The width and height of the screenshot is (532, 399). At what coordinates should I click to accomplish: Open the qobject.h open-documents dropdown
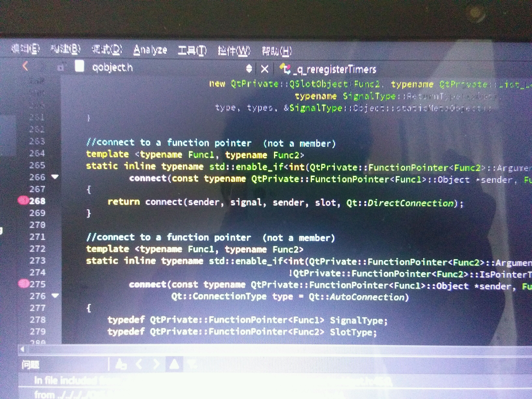(x=249, y=69)
